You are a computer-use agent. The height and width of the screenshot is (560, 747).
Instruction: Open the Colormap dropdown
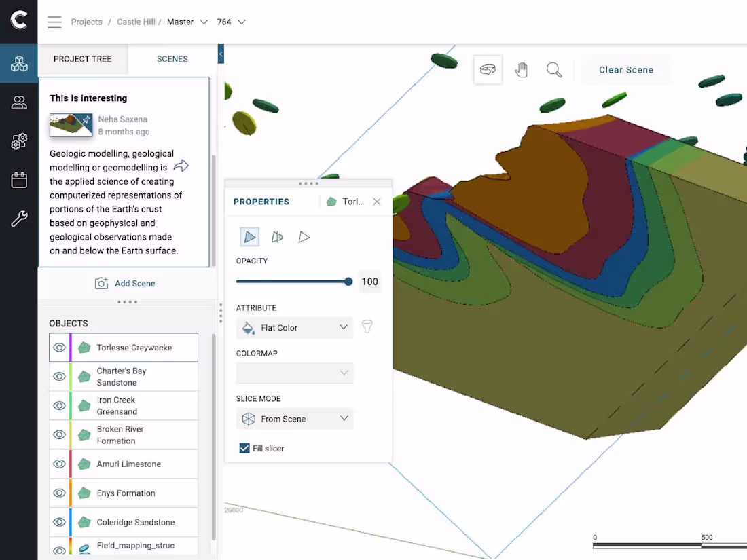(294, 373)
